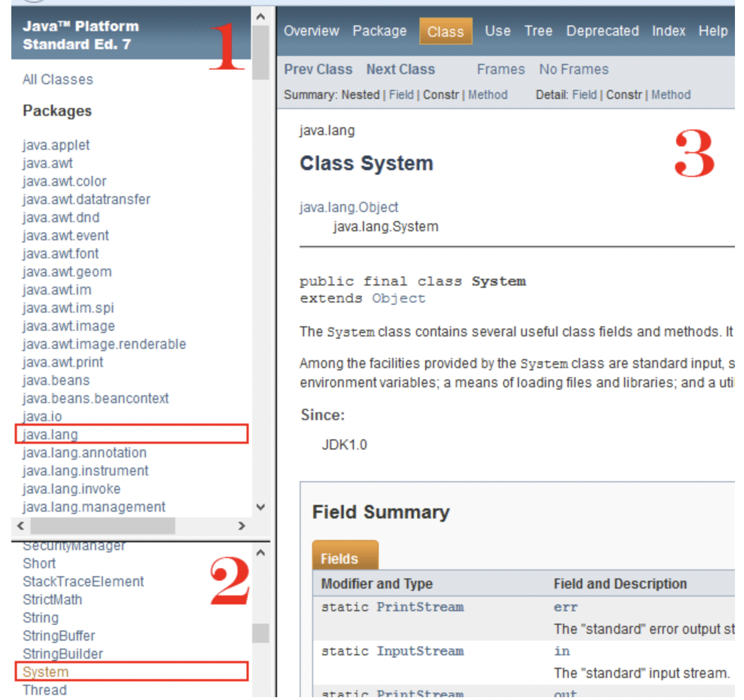This screenshot has width=744, height=700.
Task: Click packages list scroll up arrow
Action: tap(261, 17)
